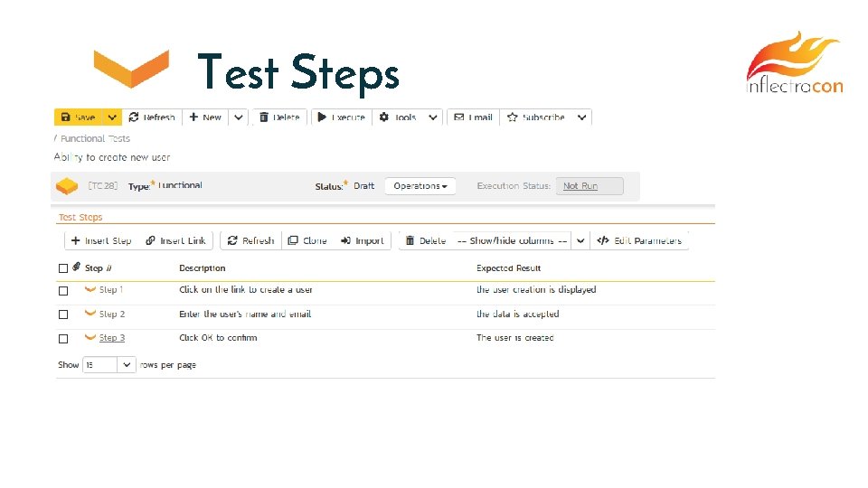Expand the Save dropdown arrow
The height and width of the screenshot is (488, 868).
112,117
